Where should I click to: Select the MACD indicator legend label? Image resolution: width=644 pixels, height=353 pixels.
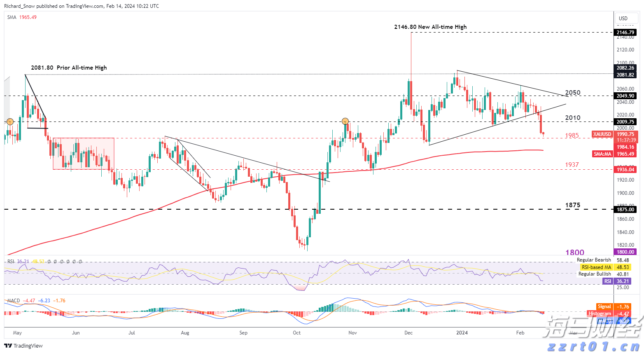tap(13, 301)
